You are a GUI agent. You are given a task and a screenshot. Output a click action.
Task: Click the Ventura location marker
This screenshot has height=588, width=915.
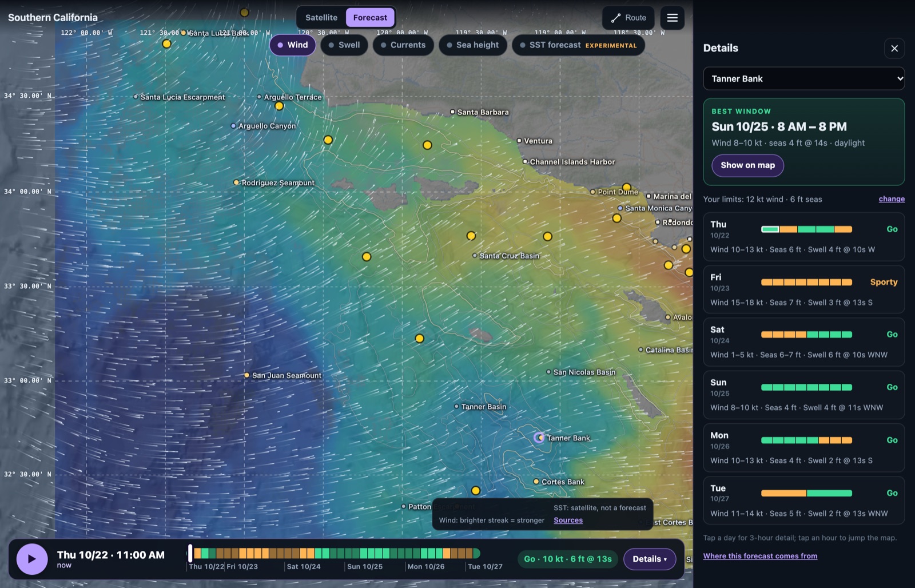[x=519, y=141]
